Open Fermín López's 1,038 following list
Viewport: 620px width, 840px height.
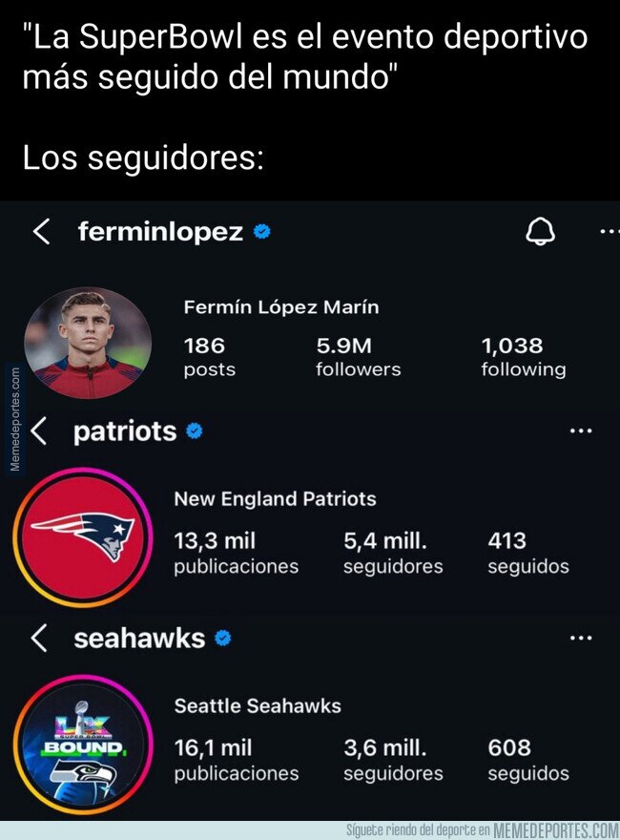coord(522,355)
